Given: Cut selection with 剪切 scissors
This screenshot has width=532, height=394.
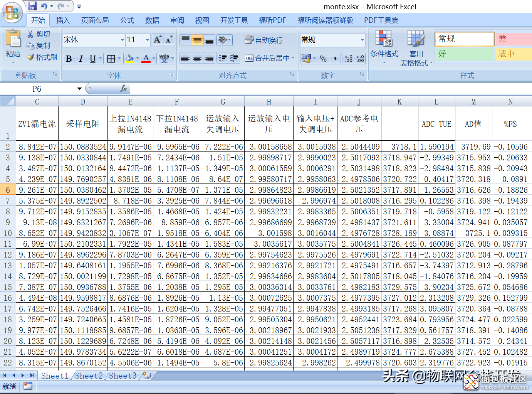Looking at the screenshot, I should (39, 34).
